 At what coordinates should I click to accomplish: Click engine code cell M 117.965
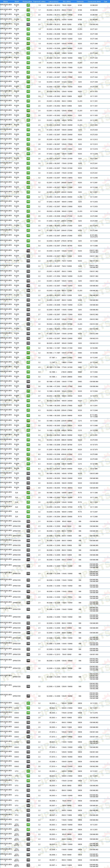(x=94, y=367)
